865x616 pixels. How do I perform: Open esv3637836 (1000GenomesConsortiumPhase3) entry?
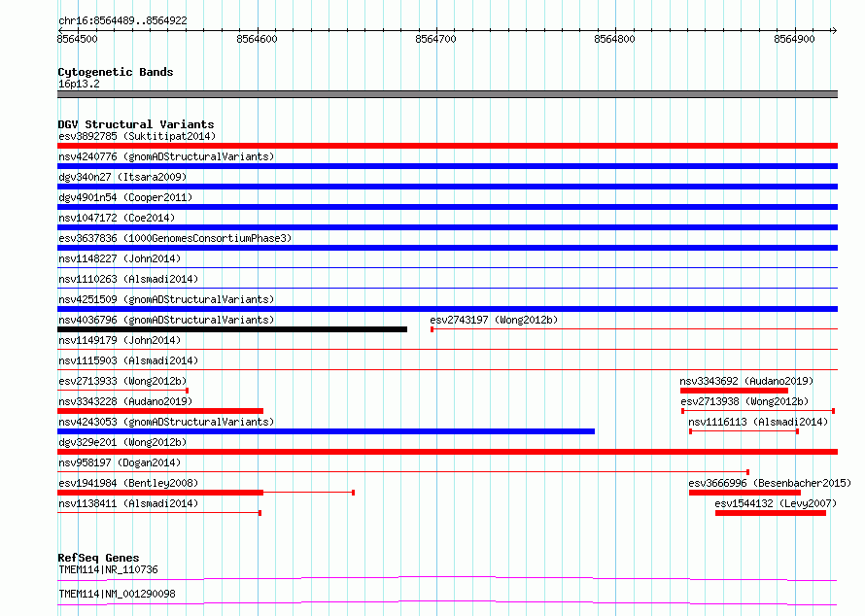coord(175,238)
